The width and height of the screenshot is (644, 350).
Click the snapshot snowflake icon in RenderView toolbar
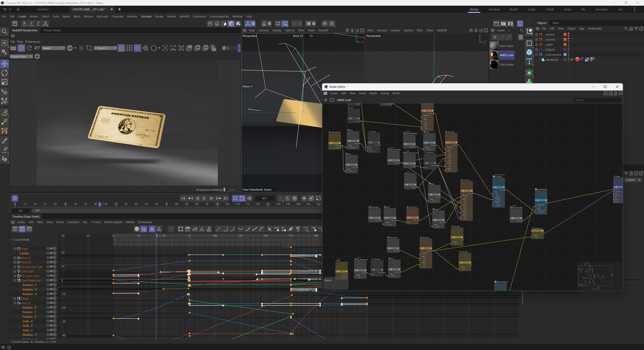click(137, 48)
